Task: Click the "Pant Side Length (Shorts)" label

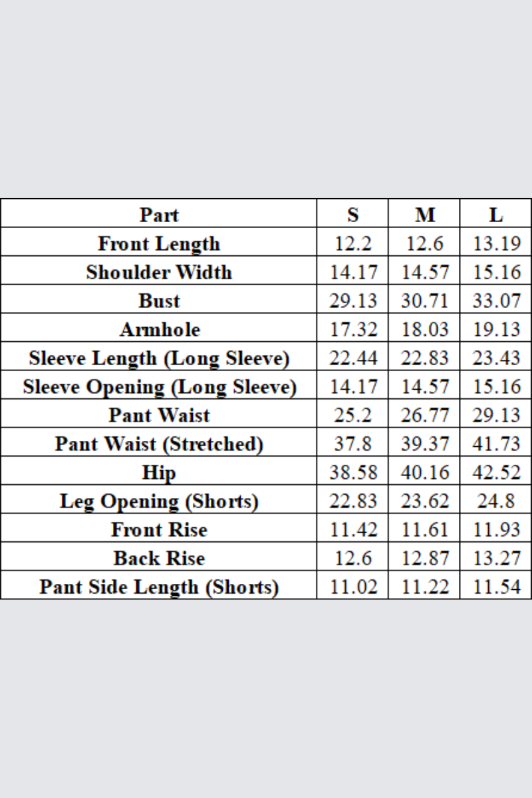Action: (x=159, y=587)
